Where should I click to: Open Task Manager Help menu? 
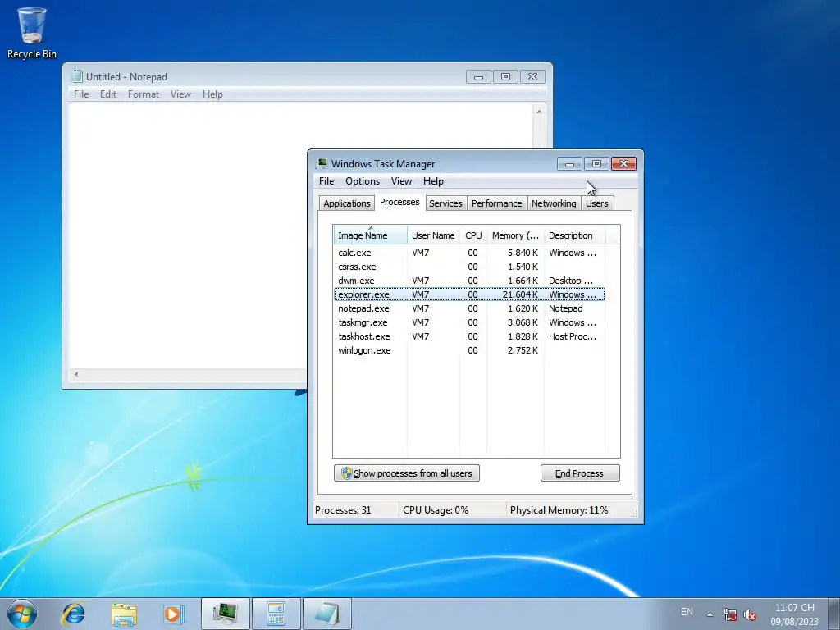coord(433,181)
